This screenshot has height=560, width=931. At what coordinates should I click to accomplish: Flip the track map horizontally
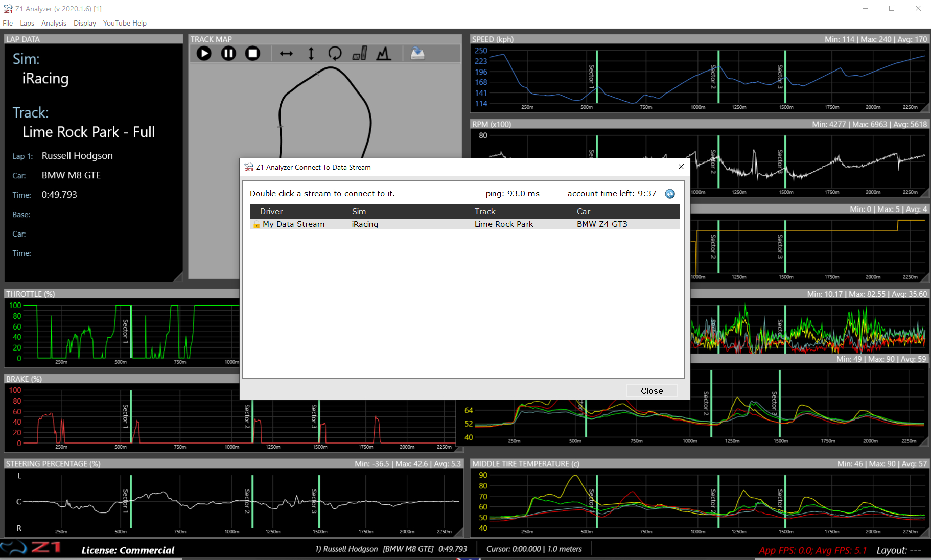[286, 53]
